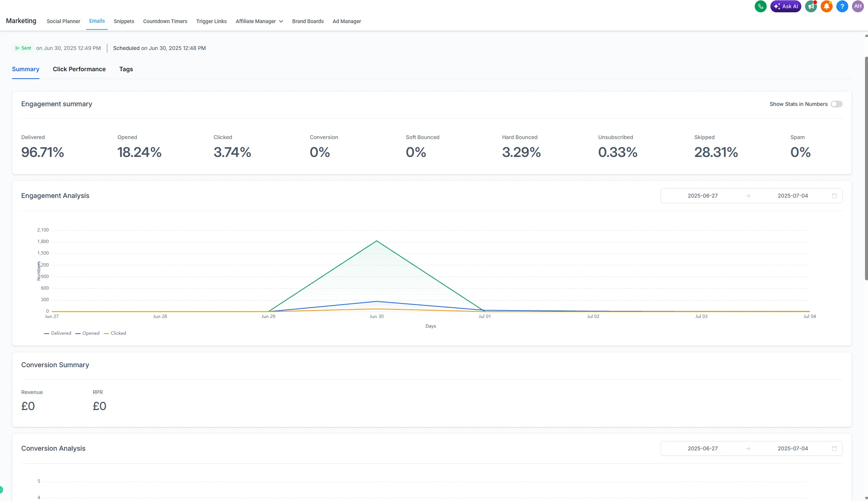The image size is (868, 501).
Task: Click Conversion Analysis start date 2025-06-27
Action: tap(703, 448)
